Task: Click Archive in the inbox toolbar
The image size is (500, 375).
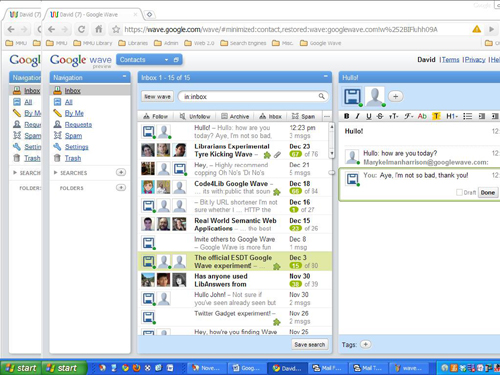Action: pos(235,116)
